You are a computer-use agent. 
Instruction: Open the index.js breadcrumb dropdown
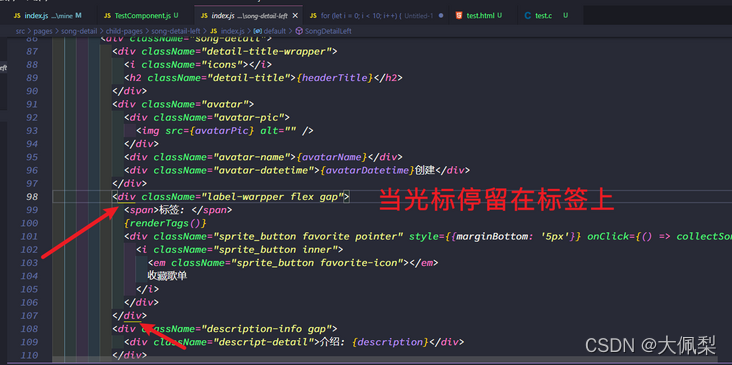[x=231, y=31]
